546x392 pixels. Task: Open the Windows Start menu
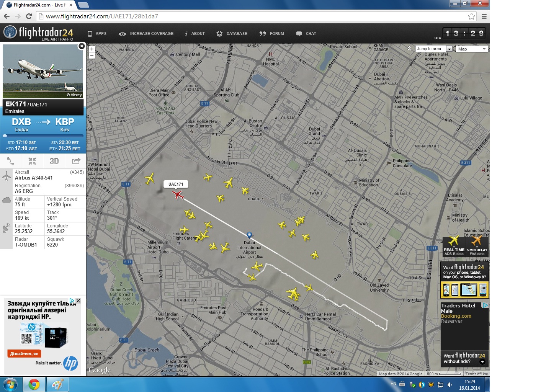[10, 384]
